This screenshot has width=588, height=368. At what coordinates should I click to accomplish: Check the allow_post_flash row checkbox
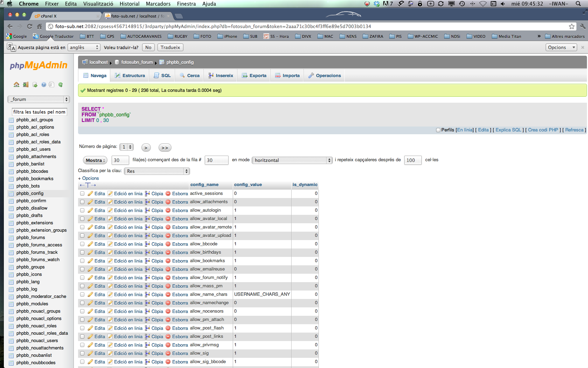(82, 328)
